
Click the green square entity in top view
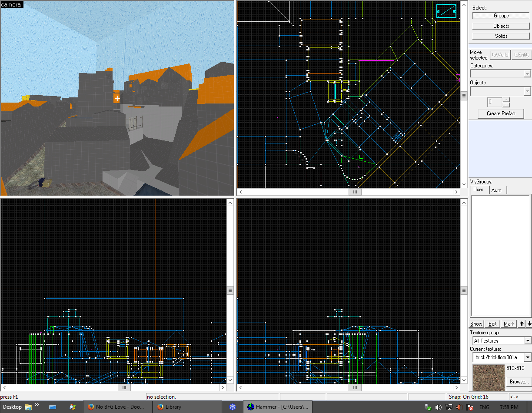pyautogui.click(x=361, y=157)
